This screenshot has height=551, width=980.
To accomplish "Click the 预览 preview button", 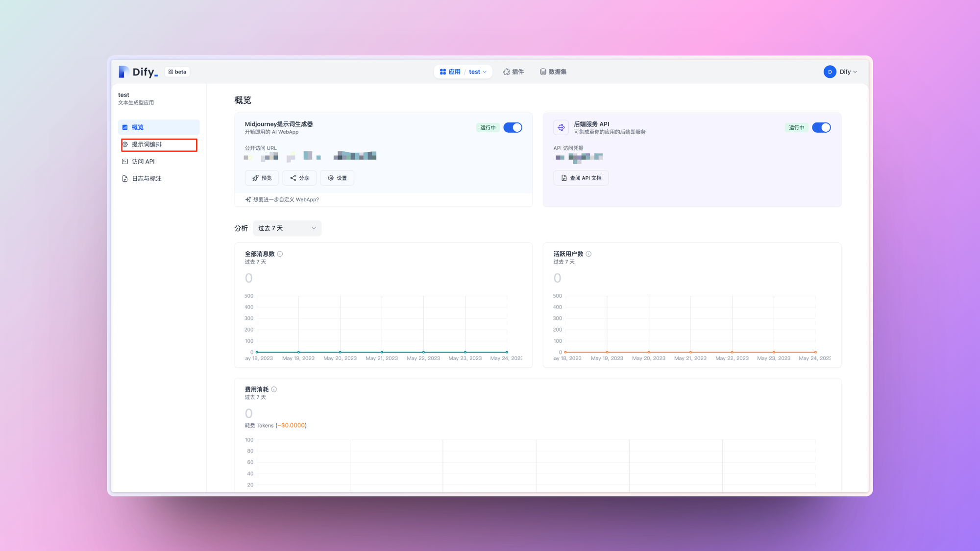I will pos(262,178).
